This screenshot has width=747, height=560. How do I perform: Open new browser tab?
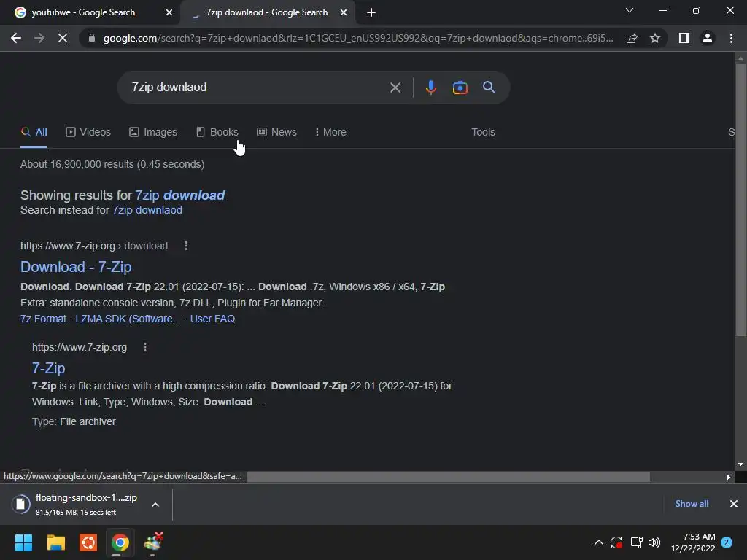point(371,12)
